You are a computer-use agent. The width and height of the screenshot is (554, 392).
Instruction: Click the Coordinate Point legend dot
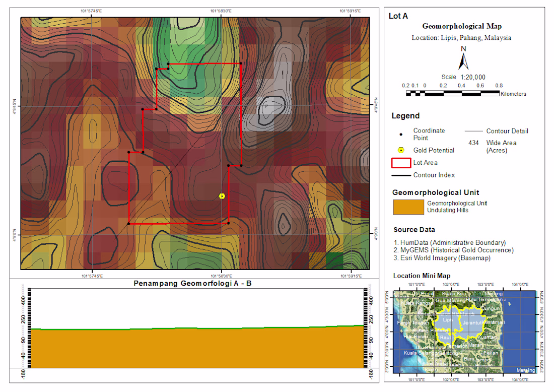[x=401, y=135]
